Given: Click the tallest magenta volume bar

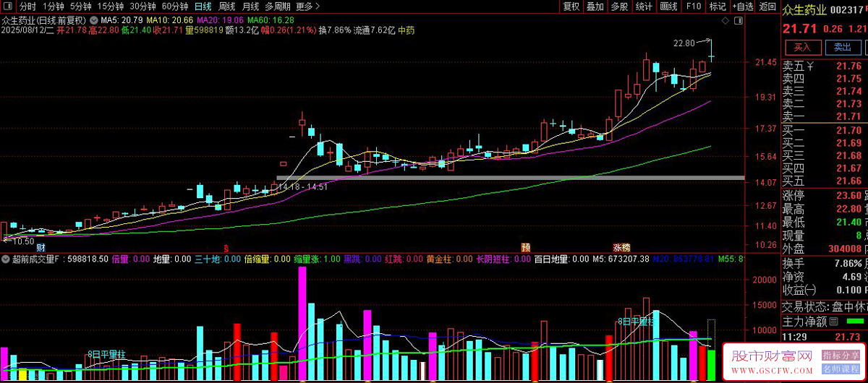Looking at the screenshot, I should click(302, 324).
